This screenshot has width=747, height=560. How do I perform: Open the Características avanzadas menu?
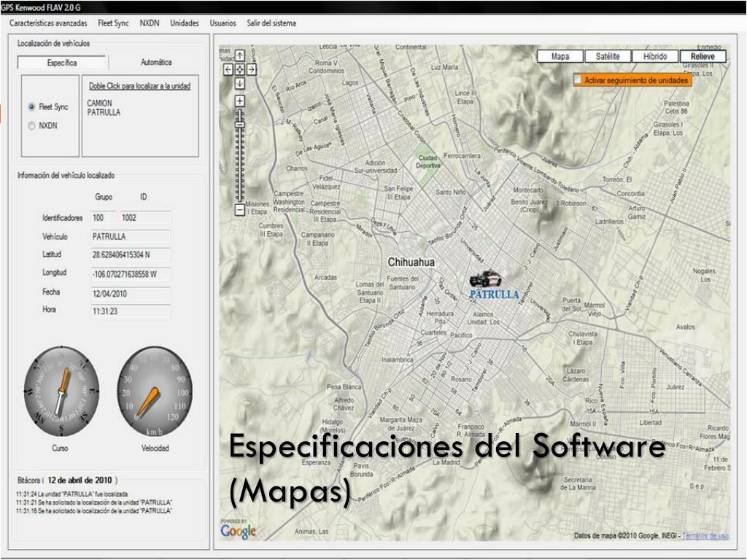[48, 23]
